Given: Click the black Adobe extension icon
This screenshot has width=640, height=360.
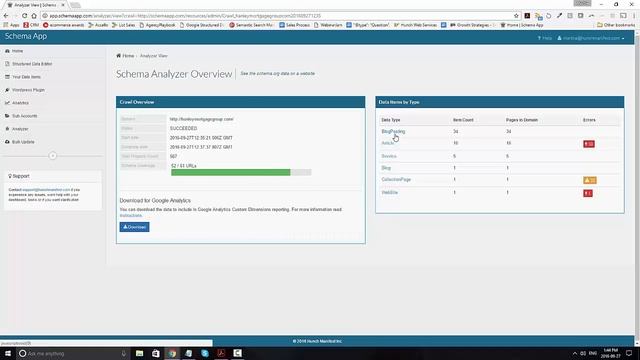Looking at the screenshot, I should point(527,16).
